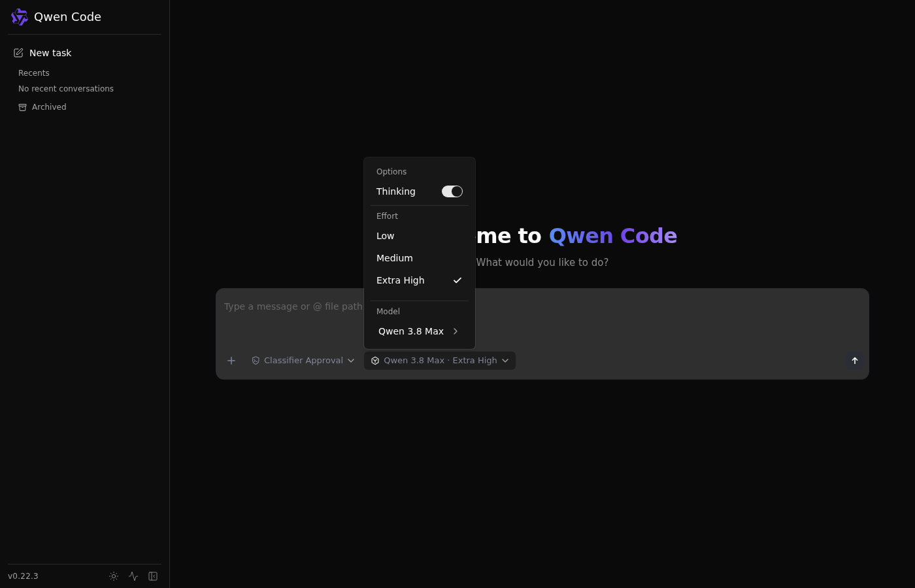Click the Qwen Code logo icon

[x=20, y=17]
